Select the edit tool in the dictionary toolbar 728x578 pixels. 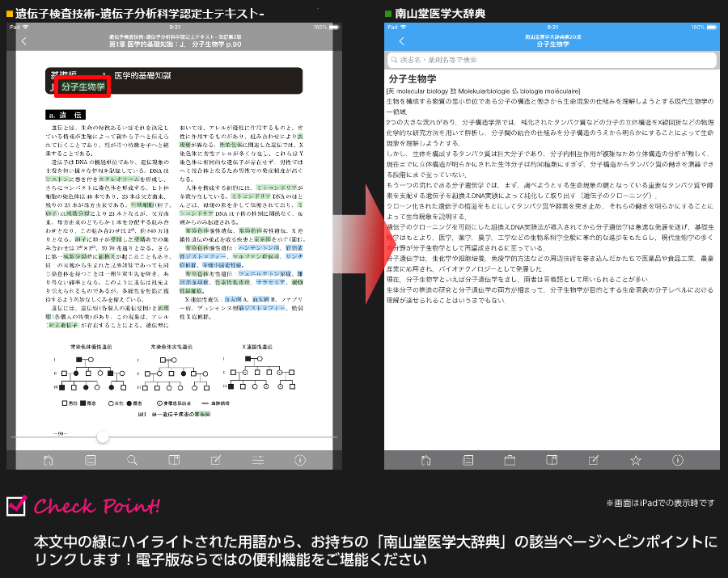[595, 459]
